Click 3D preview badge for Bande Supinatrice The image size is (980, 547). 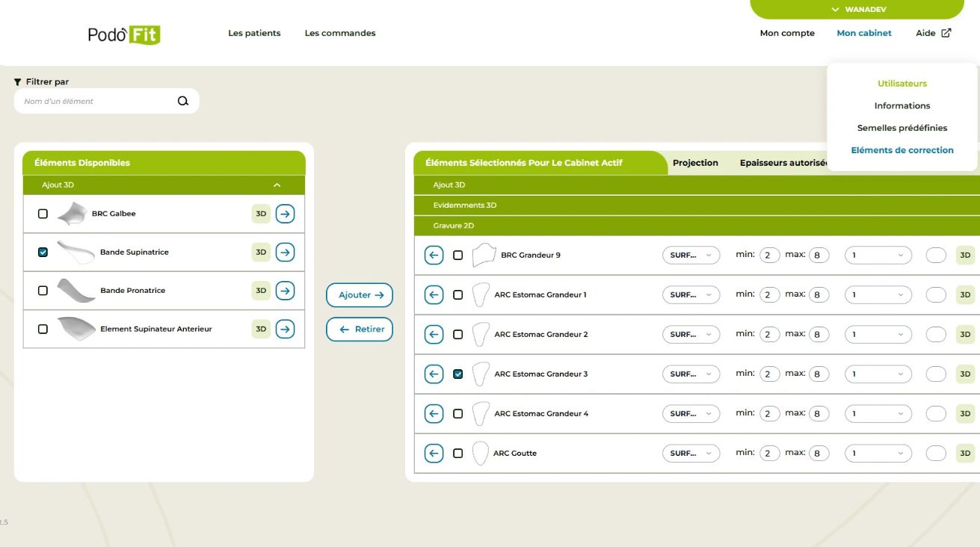pyautogui.click(x=261, y=253)
